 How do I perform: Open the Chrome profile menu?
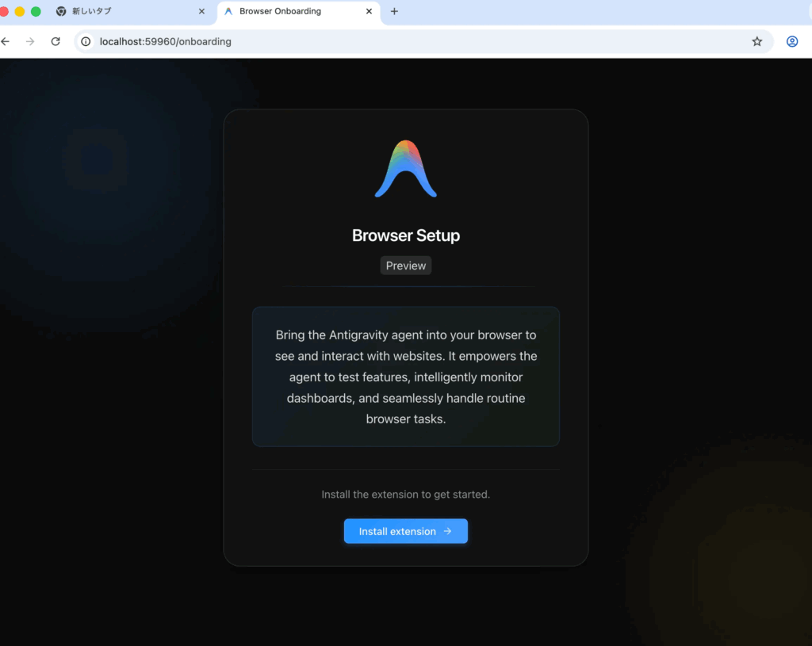[x=791, y=41]
